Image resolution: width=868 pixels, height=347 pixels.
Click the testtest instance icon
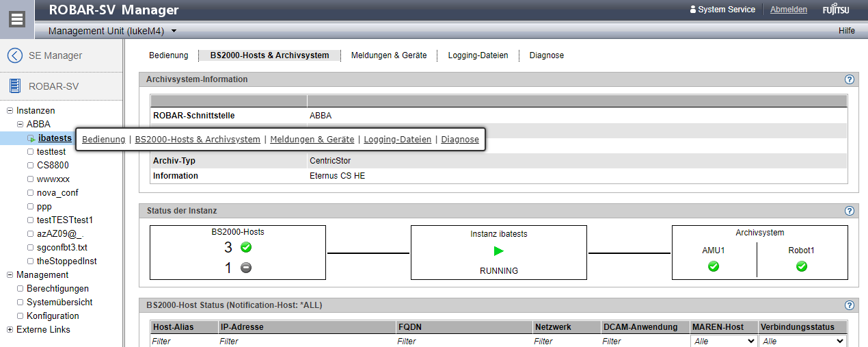[30, 151]
